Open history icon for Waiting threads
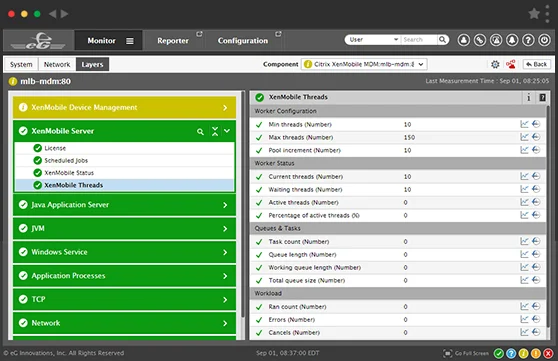Screen dimensions: 558x361 536,189
